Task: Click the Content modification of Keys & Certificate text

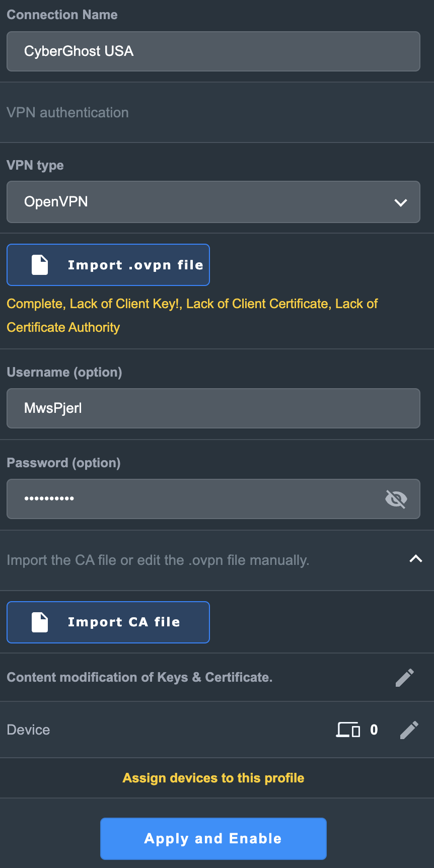Action: click(139, 678)
